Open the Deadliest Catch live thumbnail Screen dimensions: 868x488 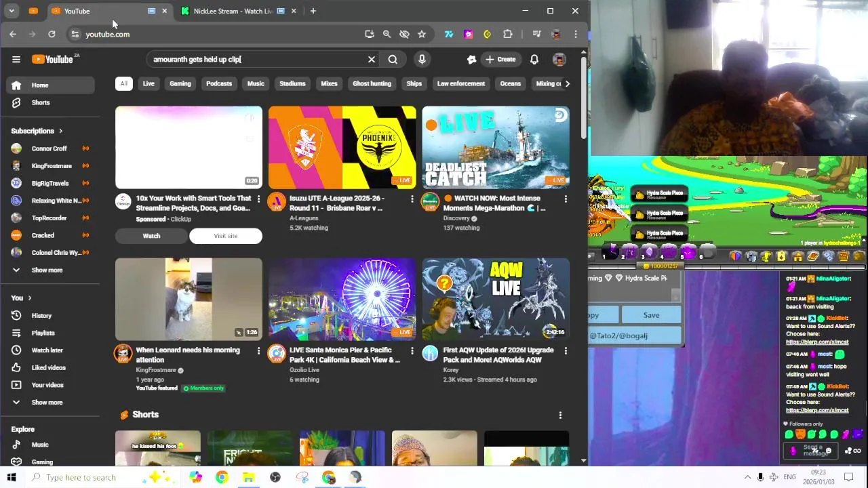[496, 147]
